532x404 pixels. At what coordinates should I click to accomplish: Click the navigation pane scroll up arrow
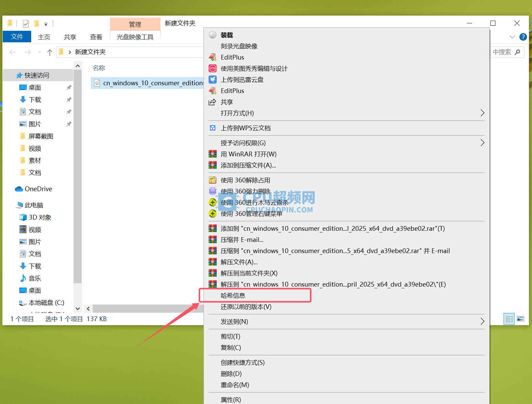tap(78, 66)
